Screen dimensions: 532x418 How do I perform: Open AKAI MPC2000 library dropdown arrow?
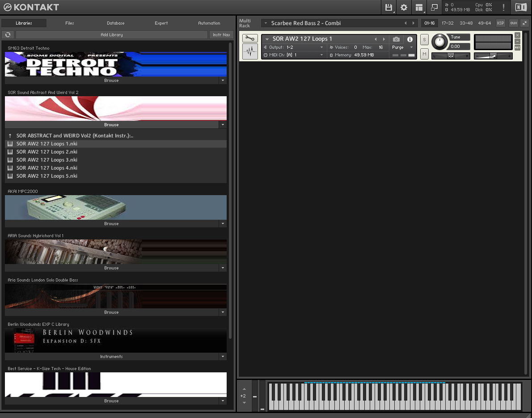pos(223,223)
